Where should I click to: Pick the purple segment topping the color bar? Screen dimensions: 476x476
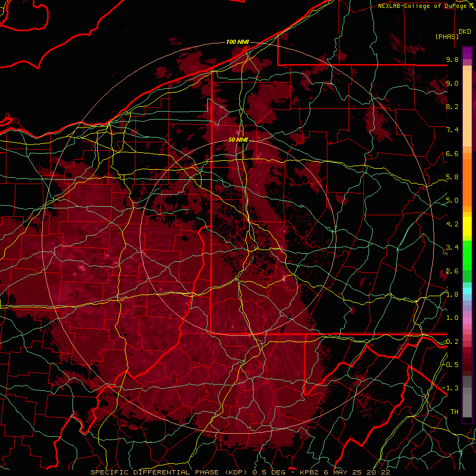pyautogui.click(x=467, y=53)
